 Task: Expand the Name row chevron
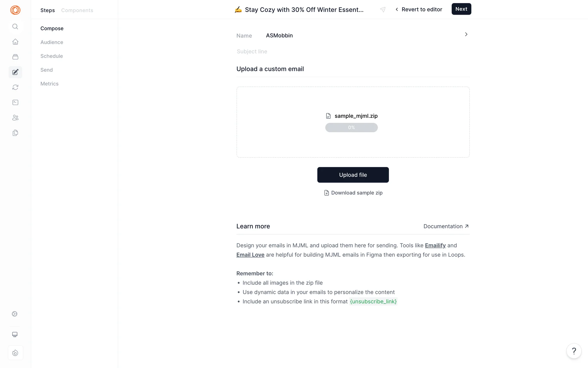466,34
